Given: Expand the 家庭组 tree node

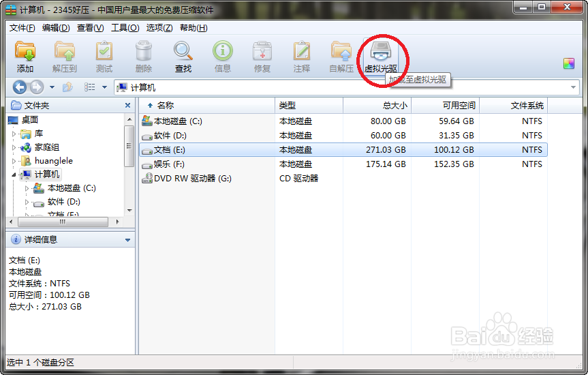Looking at the screenshot, I should point(14,147).
